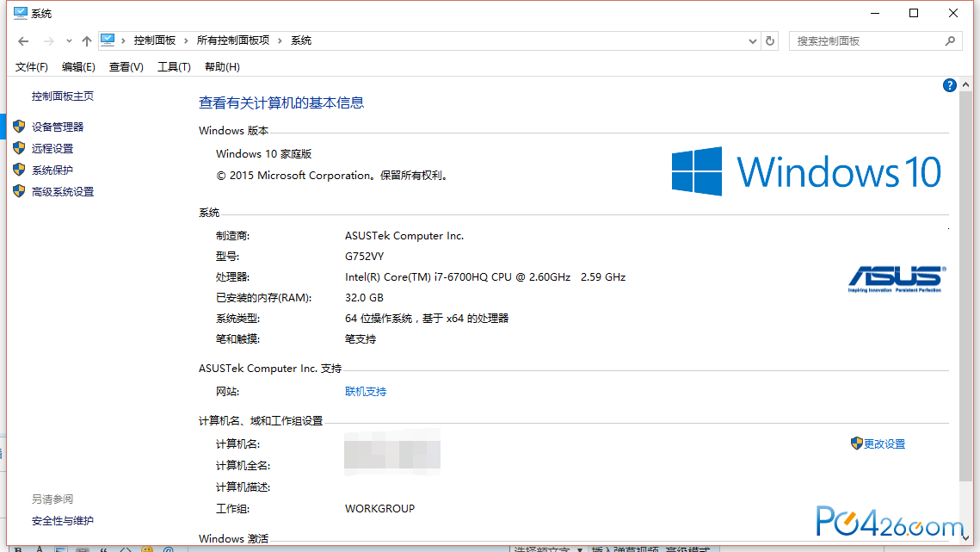Open 远程设置 link
980x552 pixels.
tap(52, 149)
